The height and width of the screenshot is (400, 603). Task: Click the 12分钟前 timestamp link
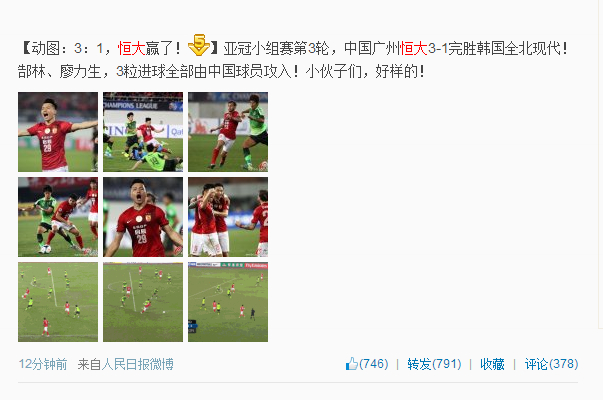tap(43, 364)
